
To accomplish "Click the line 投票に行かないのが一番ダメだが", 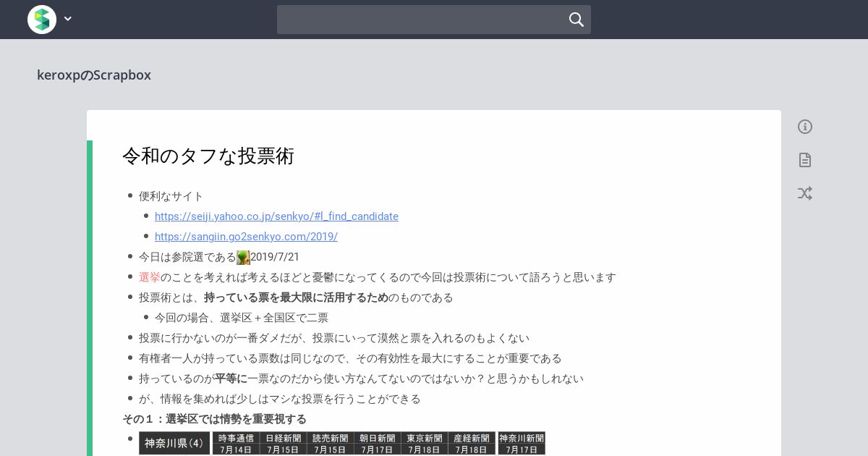I will coord(334,338).
